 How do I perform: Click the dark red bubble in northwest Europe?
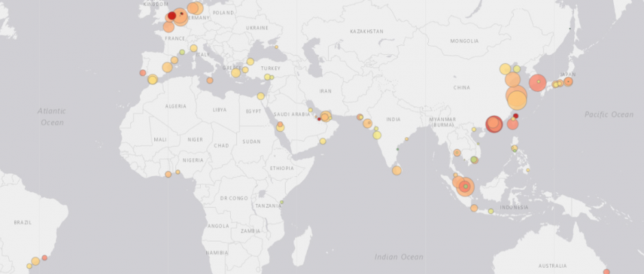coord(172,16)
